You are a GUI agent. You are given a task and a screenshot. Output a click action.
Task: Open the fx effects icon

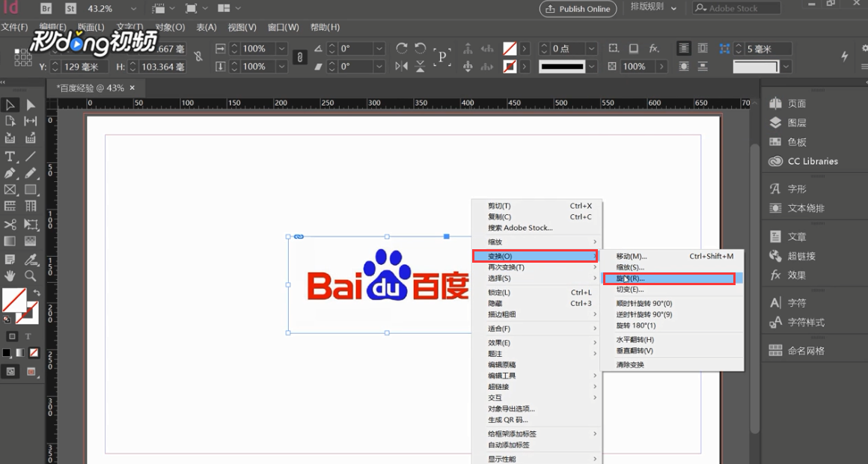(x=654, y=49)
